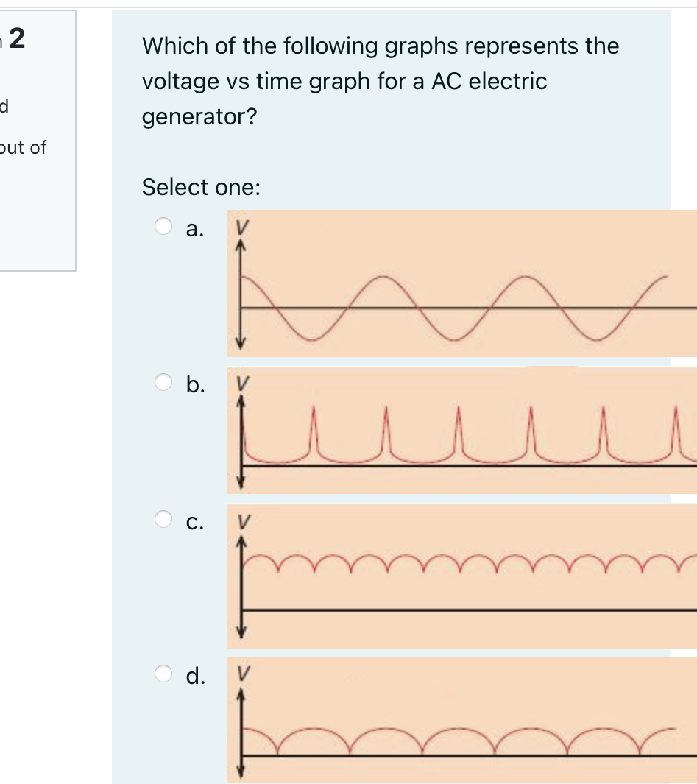The width and height of the screenshot is (697, 784).
Task: Click the option label 'd.'
Action: click(194, 674)
